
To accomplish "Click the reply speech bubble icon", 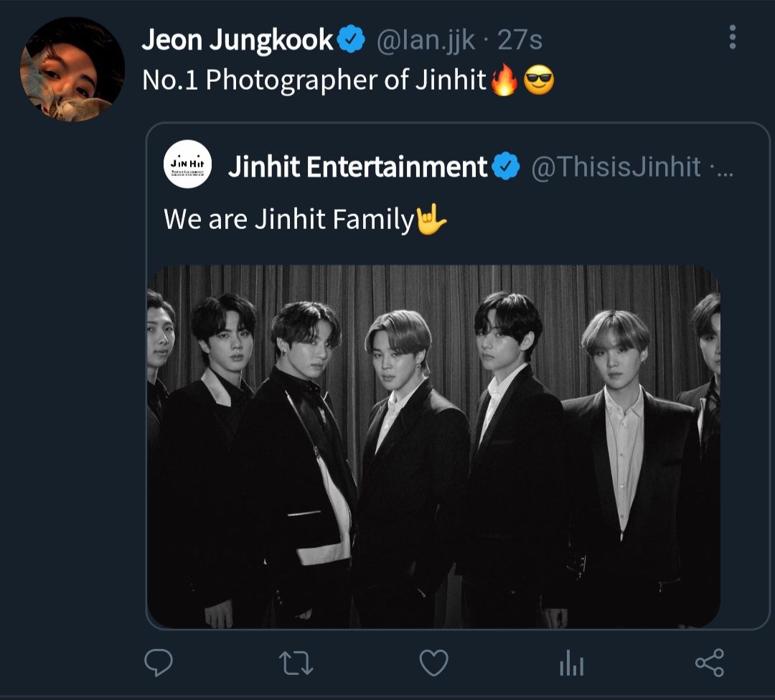I will (159, 663).
